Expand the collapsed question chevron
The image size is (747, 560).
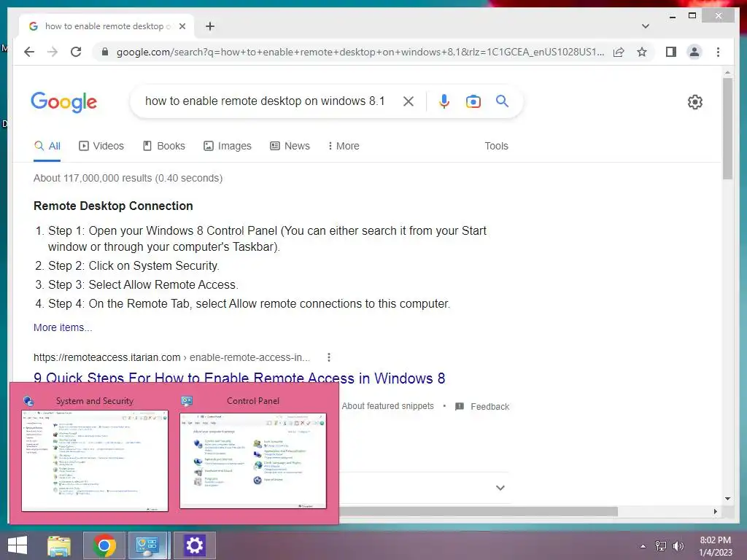click(500, 488)
